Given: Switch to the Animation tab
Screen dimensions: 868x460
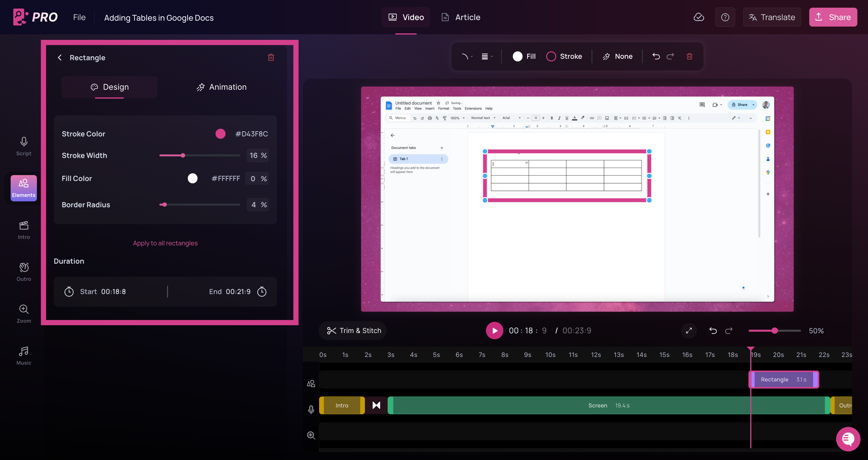Looking at the screenshot, I should (x=221, y=87).
